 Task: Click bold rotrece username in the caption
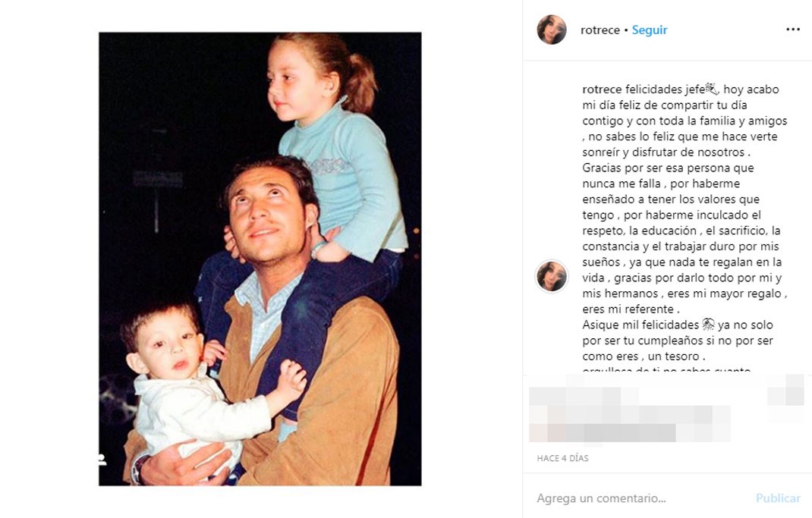coord(602,89)
